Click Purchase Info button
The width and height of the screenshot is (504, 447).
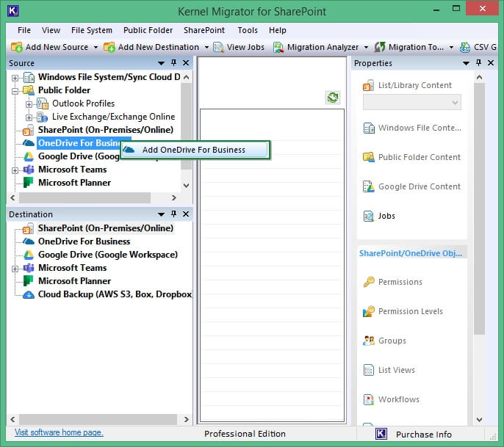coord(414,435)
